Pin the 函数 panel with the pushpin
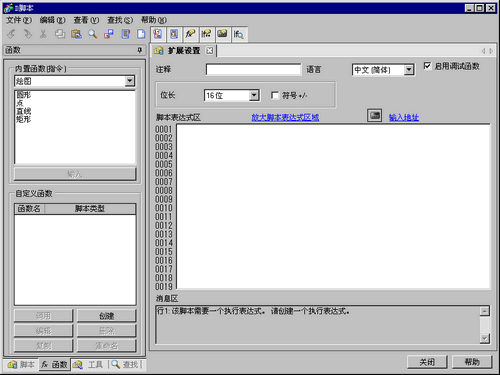Viewport: 500px width, 375px height. [140, 50]
